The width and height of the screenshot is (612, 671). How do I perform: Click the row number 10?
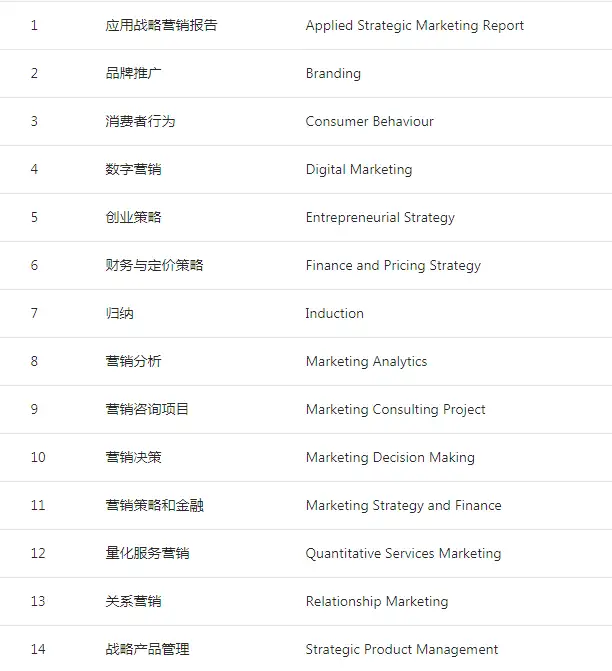tap(38, 457)
